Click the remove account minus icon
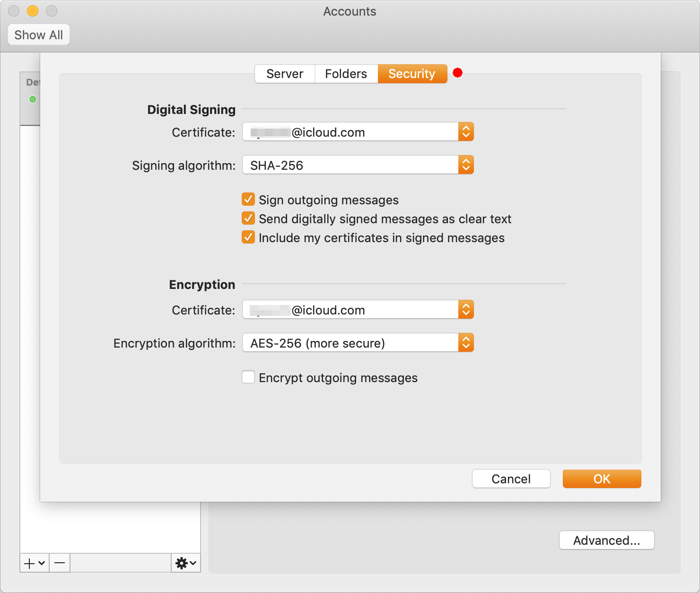This screenshot has height=593, width=700. (60, 563)
